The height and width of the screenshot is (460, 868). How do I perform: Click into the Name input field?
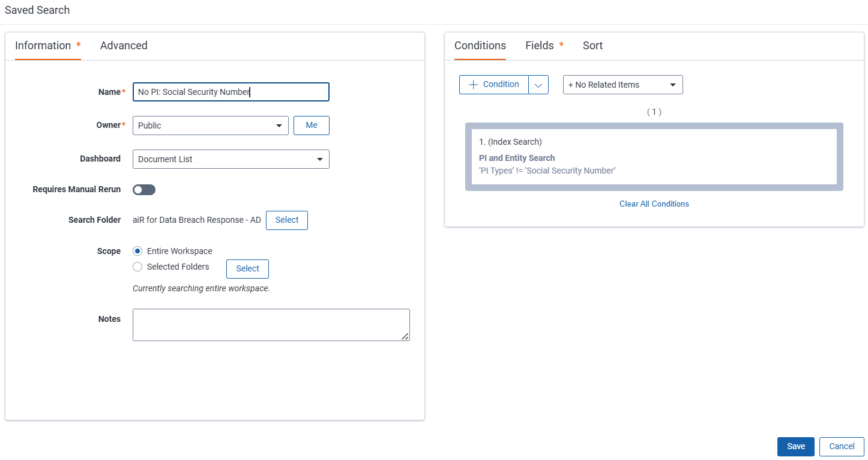pyautogui.click(x=231, y=92)
